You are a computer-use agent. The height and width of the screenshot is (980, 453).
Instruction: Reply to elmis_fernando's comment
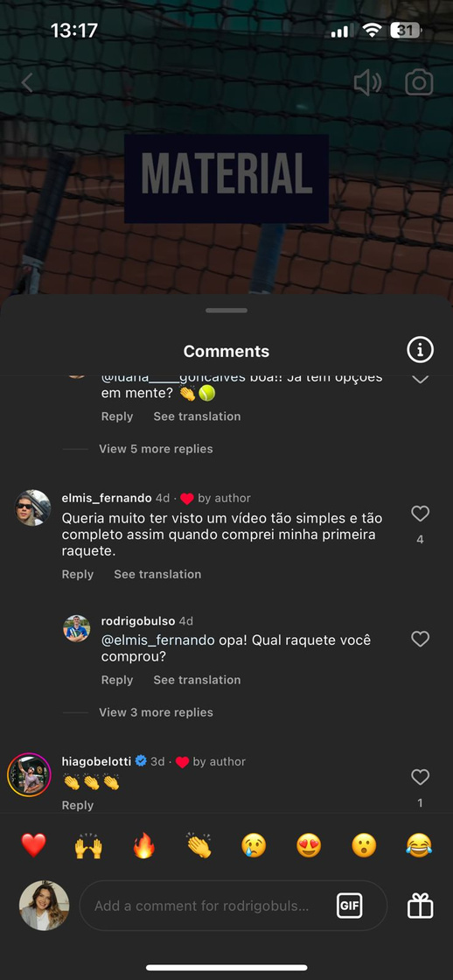[x=78, y=574]
